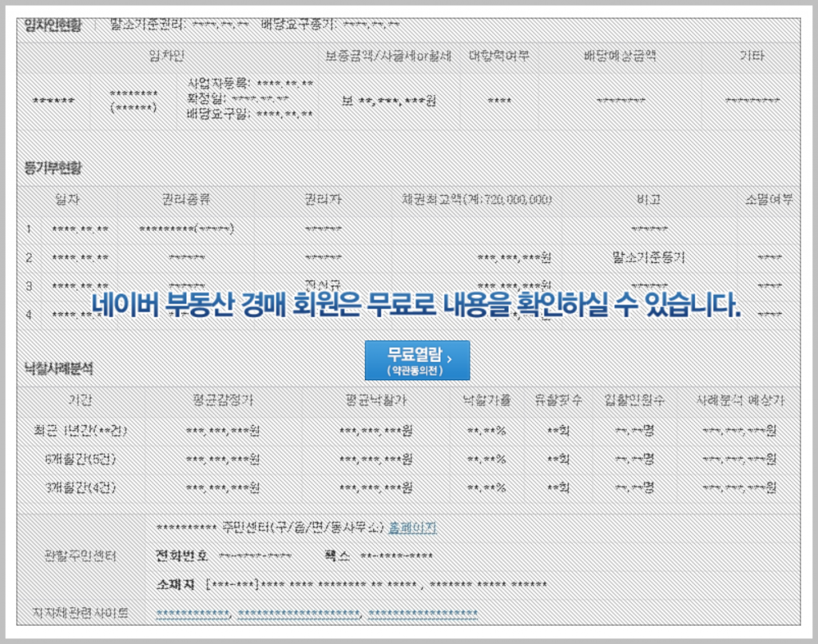Viewport: 818px width, 644px height.
Task: Select the 등기부현황 section heading
Action: click(x=53, y=168)
